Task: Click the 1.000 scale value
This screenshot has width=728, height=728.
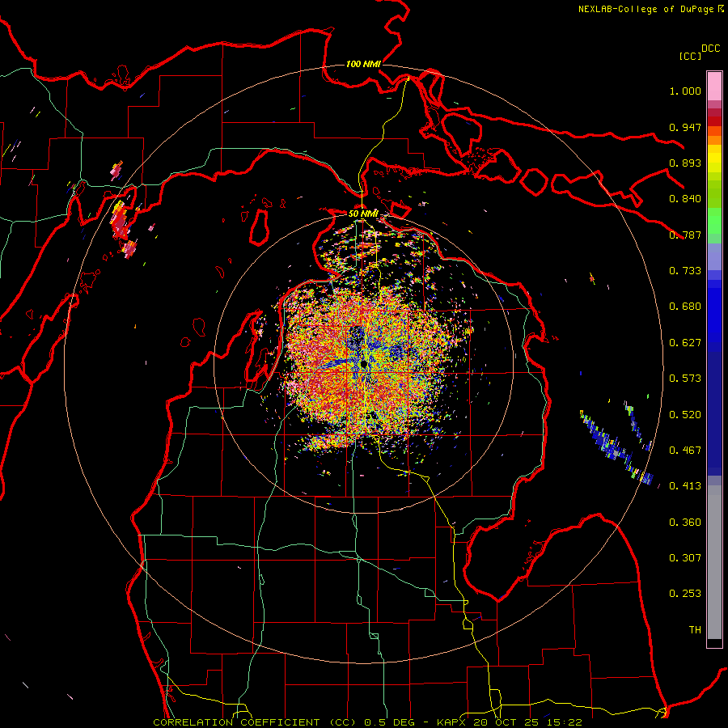Action: coord(685,91)
